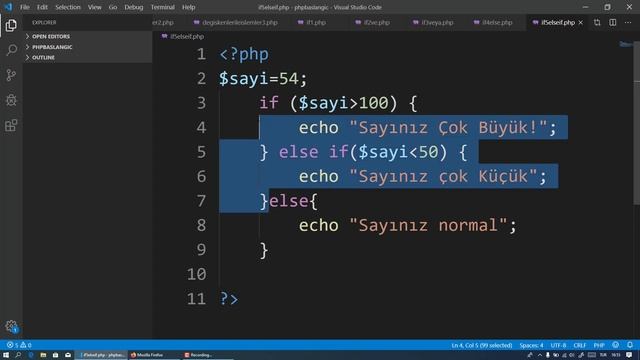
Task: Open editor More Actions ellipsis
Action: (x=628, y=22)
